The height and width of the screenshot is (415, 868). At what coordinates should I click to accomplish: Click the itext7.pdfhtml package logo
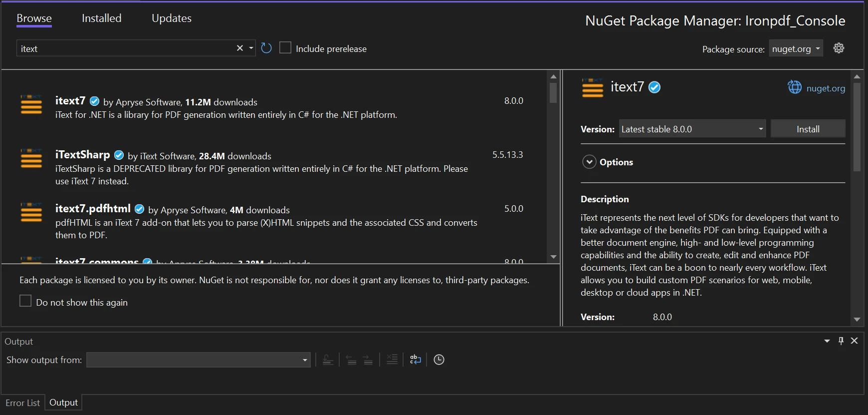pyautogui.click(x=31, y=212)
